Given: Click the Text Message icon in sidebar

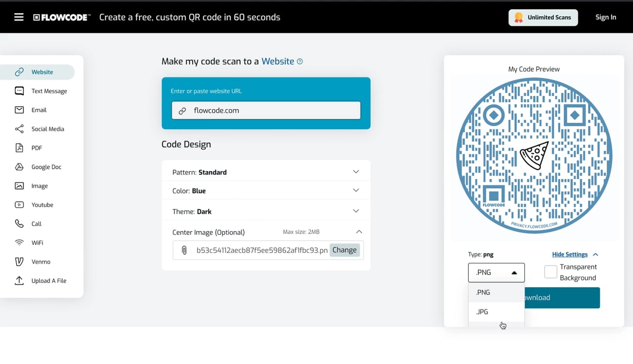Looking at the screenshot, I should coord(19,91).
